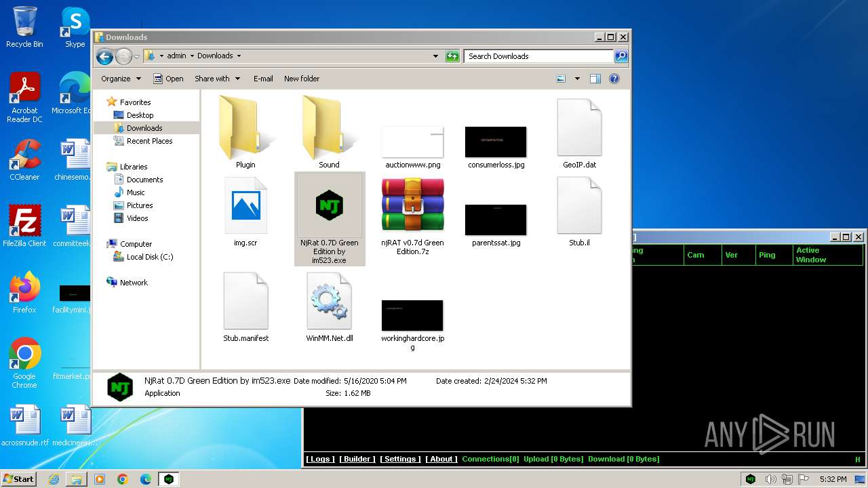The height and width of the screenshot is (488, 868).
Task: Click njRAT Cam column header
Action: pyautogui.click(x=702, y=255)
